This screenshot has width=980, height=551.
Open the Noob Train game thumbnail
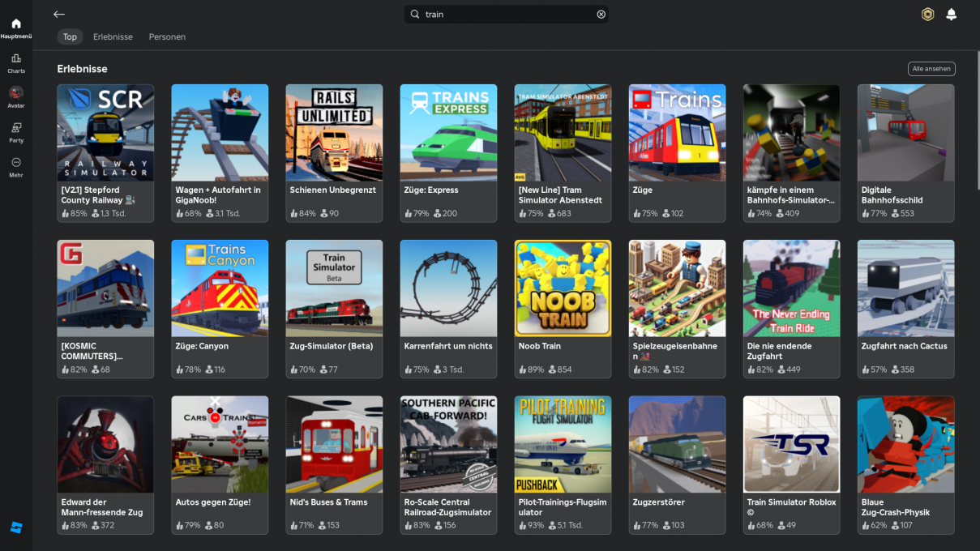[x=563, y=288]
